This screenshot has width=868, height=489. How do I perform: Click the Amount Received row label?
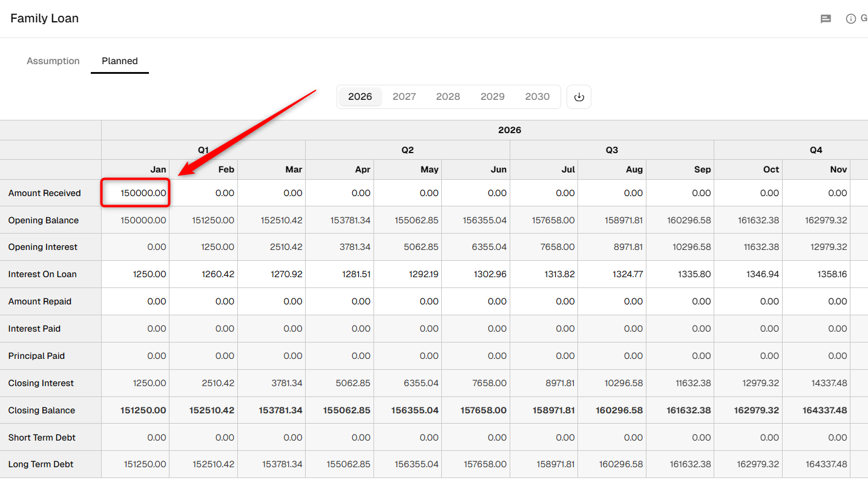coord(44,193)
